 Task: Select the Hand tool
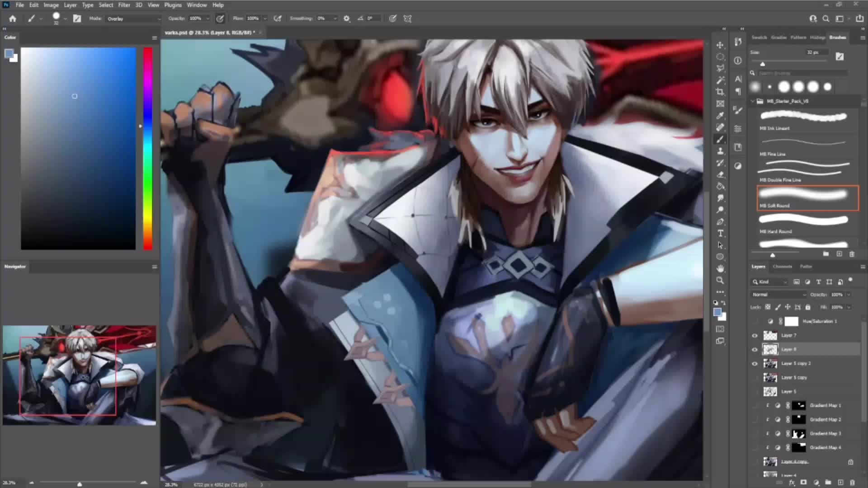coord(720,268)
